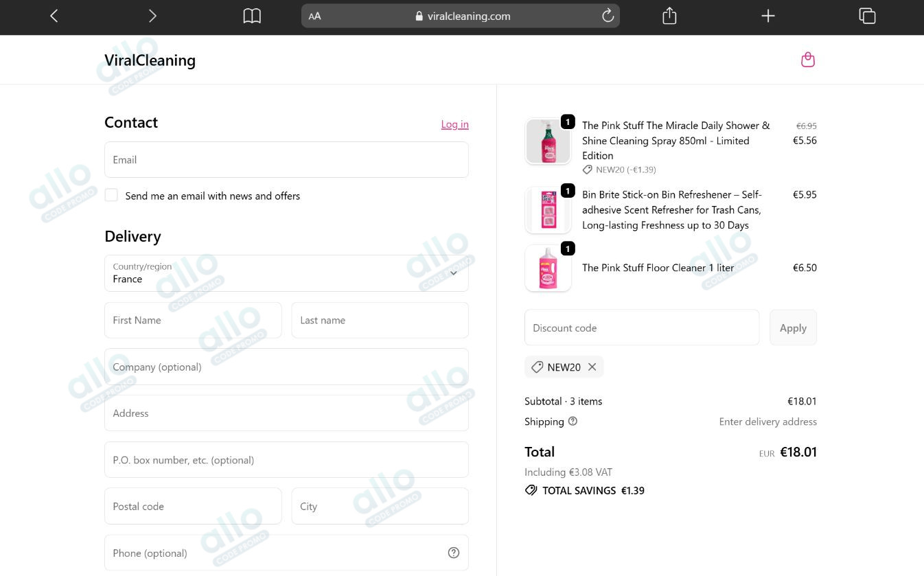Show all open tabs overview
This screenshot has height=576, width=924.
(867, 16)
